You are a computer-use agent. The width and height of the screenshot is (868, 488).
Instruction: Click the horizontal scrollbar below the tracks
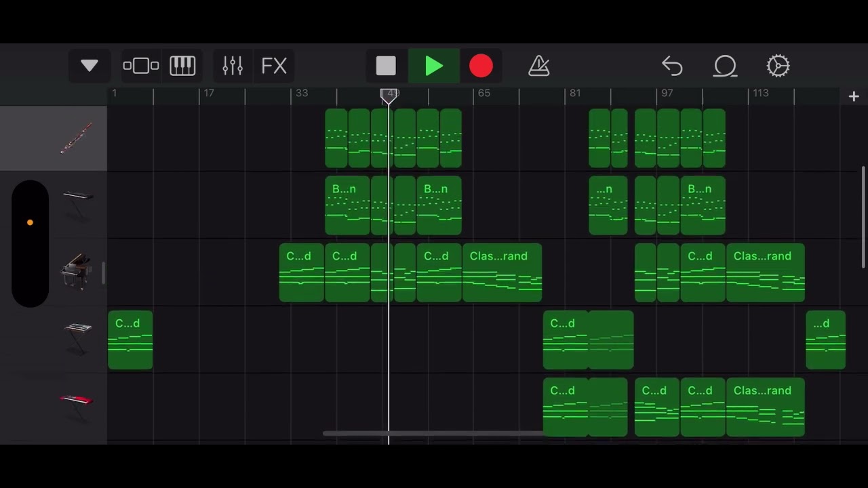[x=434, y=434]
